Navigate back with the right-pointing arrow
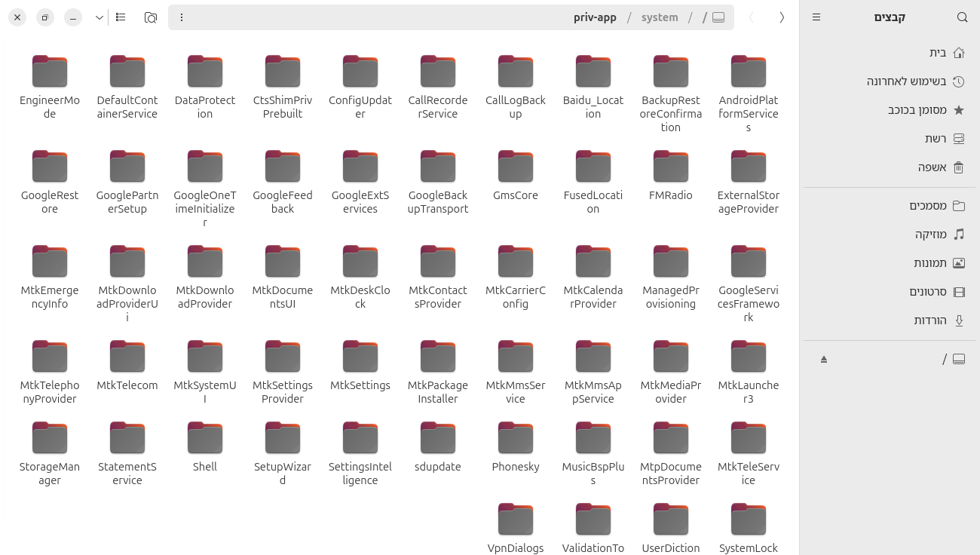Image resolution: width=980 pixels, height=555 pixels. pos(782,17)
